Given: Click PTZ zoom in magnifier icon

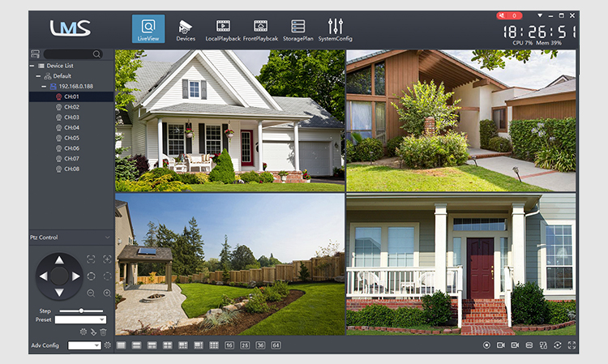Looking at the screenshot, I should coord(107,293).
